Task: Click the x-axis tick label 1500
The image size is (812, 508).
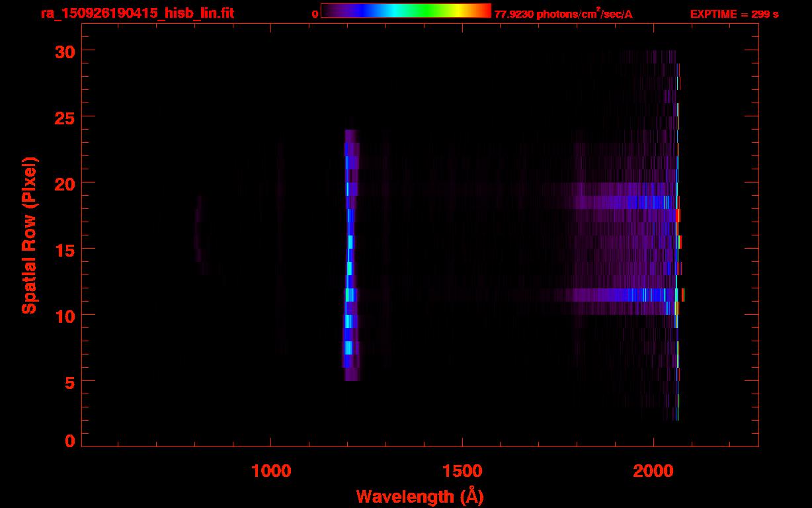Action: tap(462, 471)
